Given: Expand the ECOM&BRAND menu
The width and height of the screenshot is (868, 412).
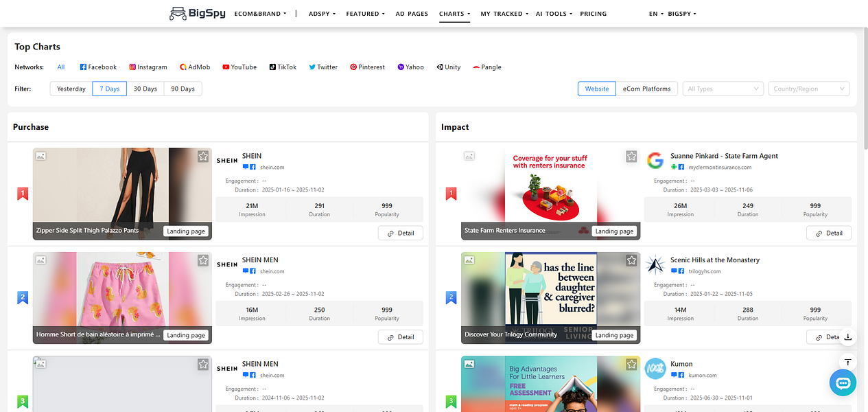Looking at the screenshot, I should tap(260, 14).
